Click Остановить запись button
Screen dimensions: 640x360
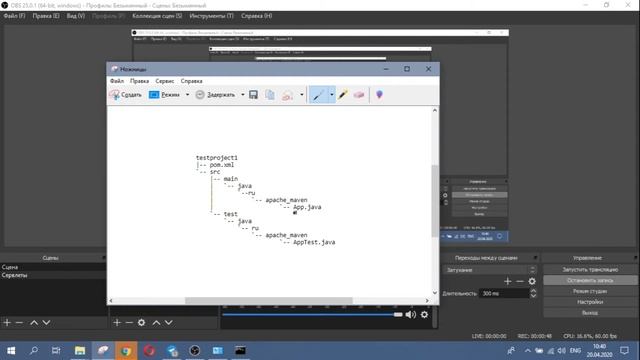coord(590,280)
